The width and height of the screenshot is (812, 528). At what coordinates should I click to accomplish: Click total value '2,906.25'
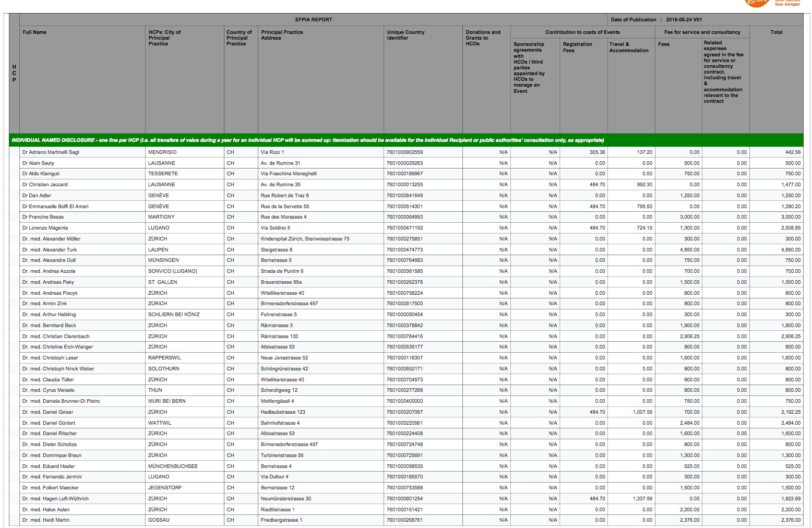click(x=791, y=337)
